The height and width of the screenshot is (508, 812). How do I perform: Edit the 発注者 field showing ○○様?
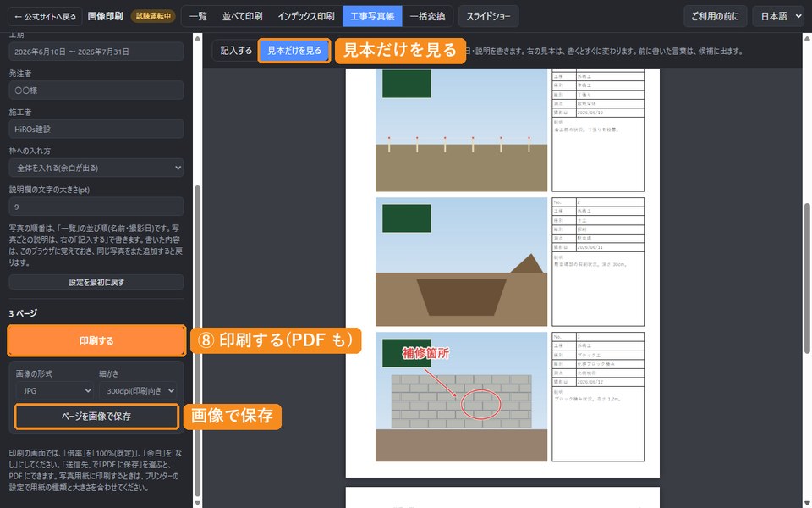[96, 91]
